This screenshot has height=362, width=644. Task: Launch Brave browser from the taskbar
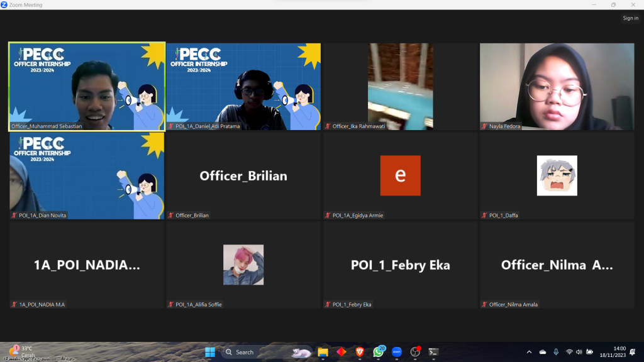(360, 352)
